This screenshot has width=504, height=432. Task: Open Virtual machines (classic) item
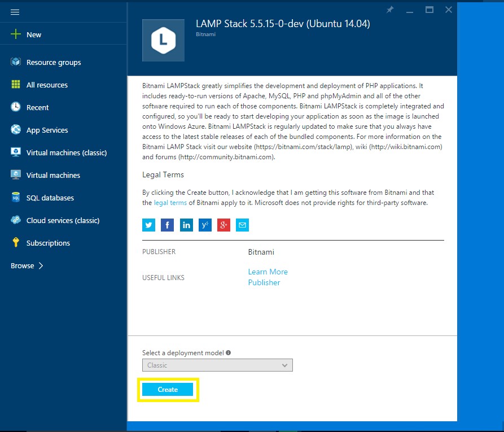(x=67, y=152)
